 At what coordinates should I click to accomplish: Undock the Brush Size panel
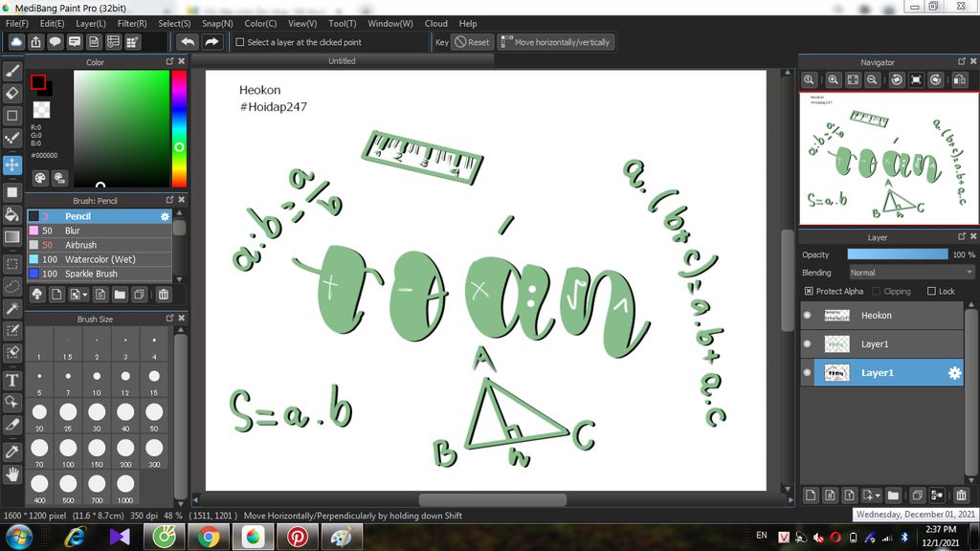pyautogui.click(x=169, y=318)
